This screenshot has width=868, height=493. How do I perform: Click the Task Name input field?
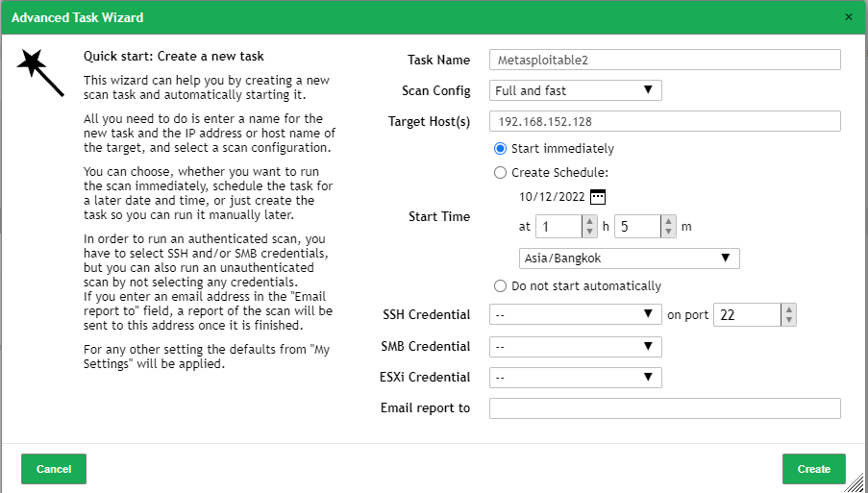(x=664, y=60)
